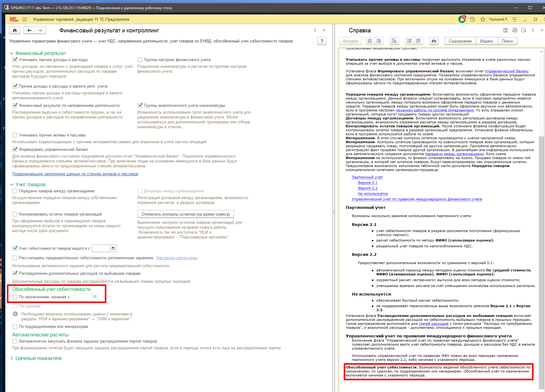The height and width of the screenshot is (392, 545).
Task: Click the find-in-text icon in help toolbar
Action: pyautogui.click(x=394, y=41)
